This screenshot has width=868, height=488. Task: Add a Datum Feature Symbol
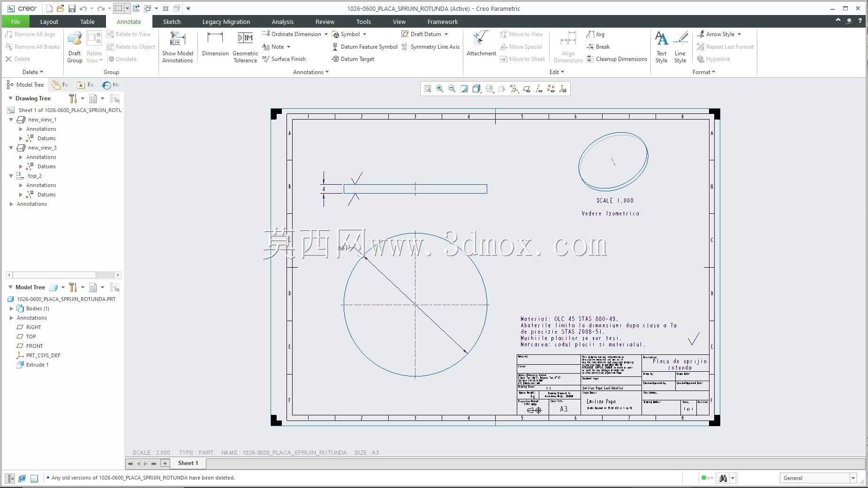(x=364, y=47)
